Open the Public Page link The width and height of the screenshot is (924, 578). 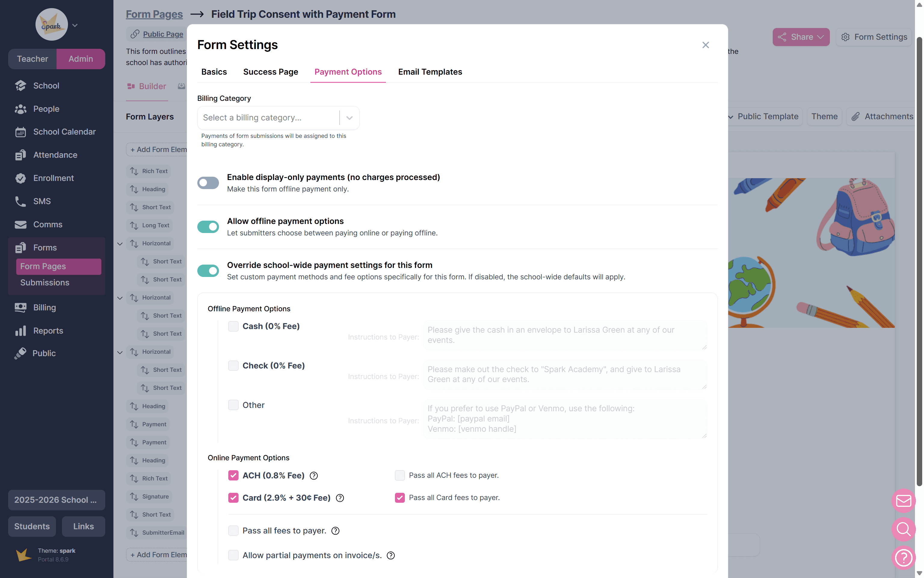coord(163,34)
